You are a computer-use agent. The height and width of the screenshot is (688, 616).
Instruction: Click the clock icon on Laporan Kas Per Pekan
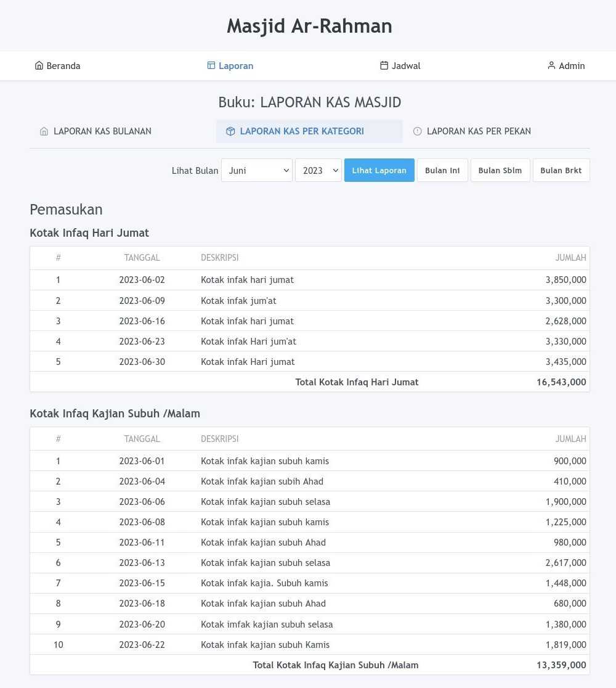pyautogui.click(x=418, y=131)
